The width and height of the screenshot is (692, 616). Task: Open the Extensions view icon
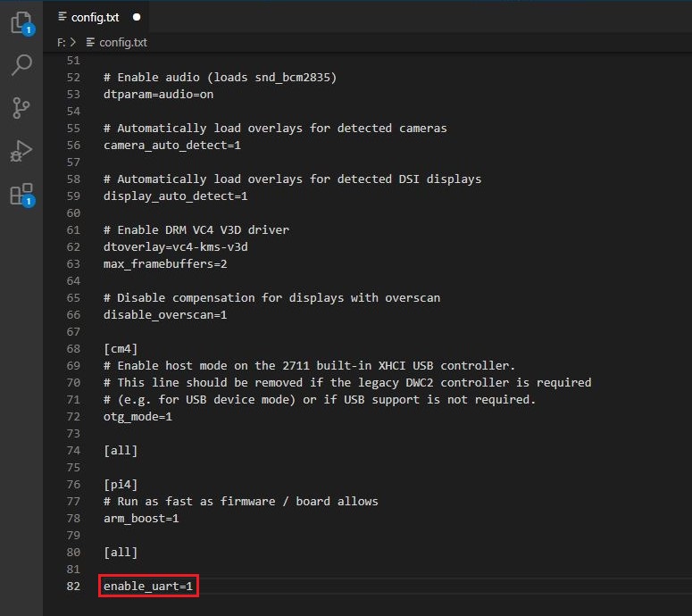21,194
